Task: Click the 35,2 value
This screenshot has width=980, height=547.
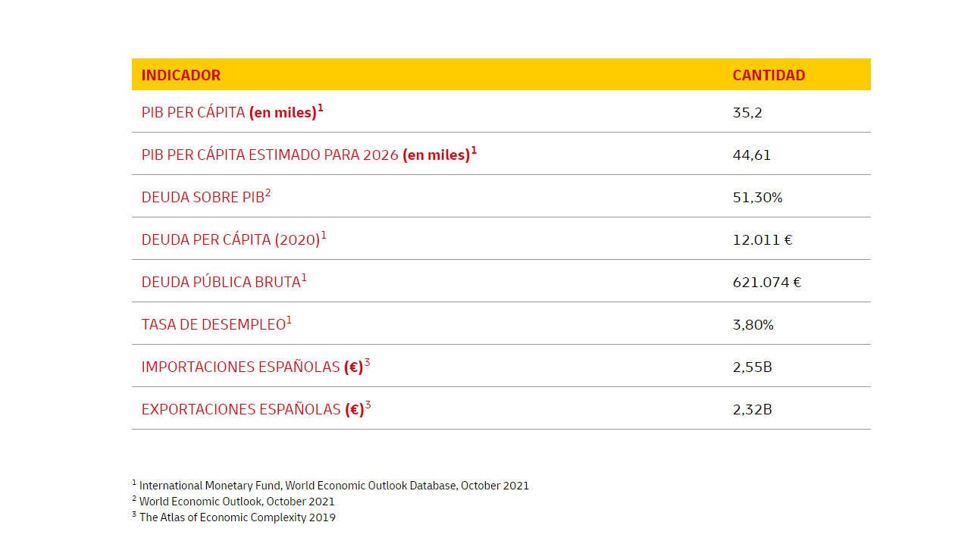Action: point(747,113)
